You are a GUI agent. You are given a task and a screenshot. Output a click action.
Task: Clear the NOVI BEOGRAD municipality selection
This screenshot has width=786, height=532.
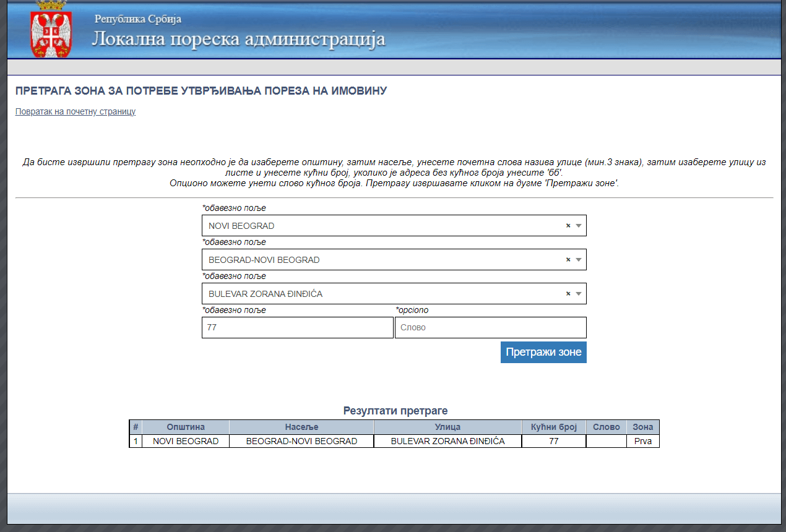(x=568, y=226)
